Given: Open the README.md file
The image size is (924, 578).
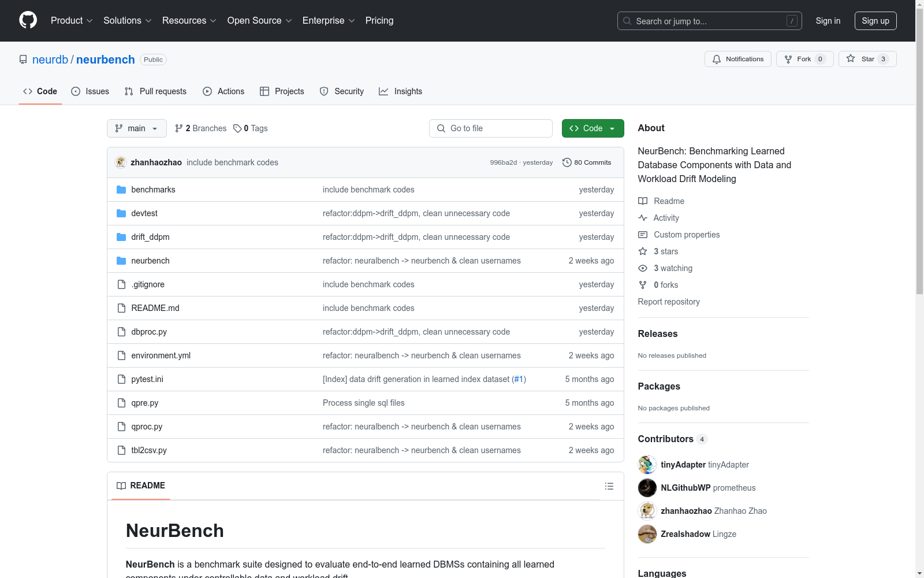Looking at the screenshot, I should (155, 308).
